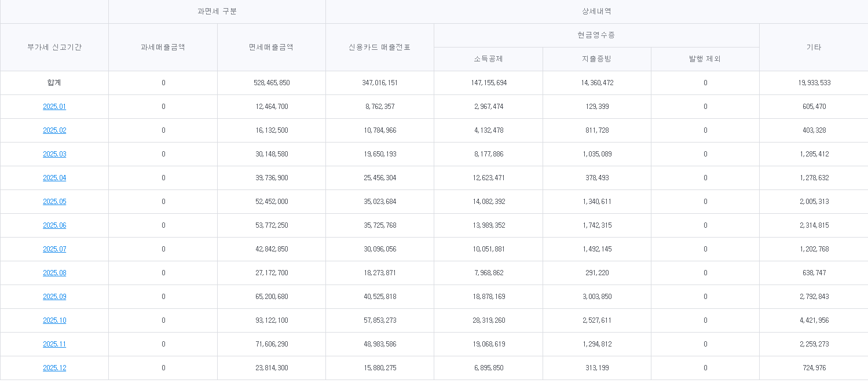
Task: Click the 2025.03 period link
Action: [x=54, y=154]
